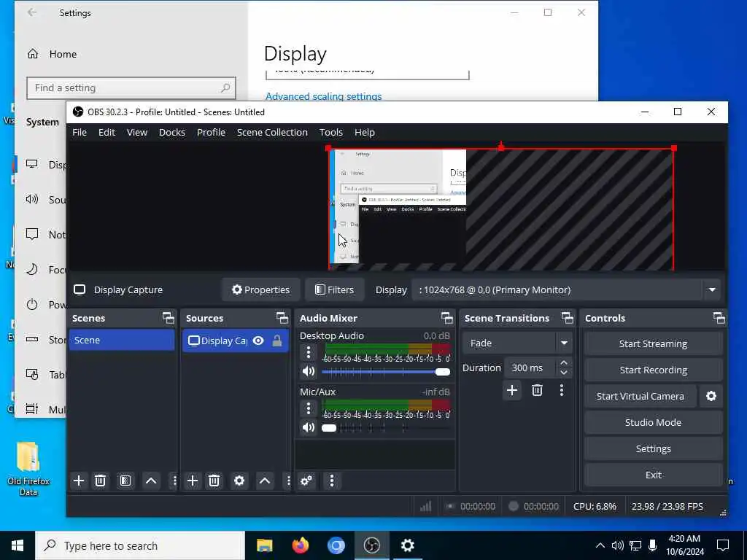Toggle lock on Display Capture source
The width and height of the screenshot is (747, 560).
pos(276,341)
